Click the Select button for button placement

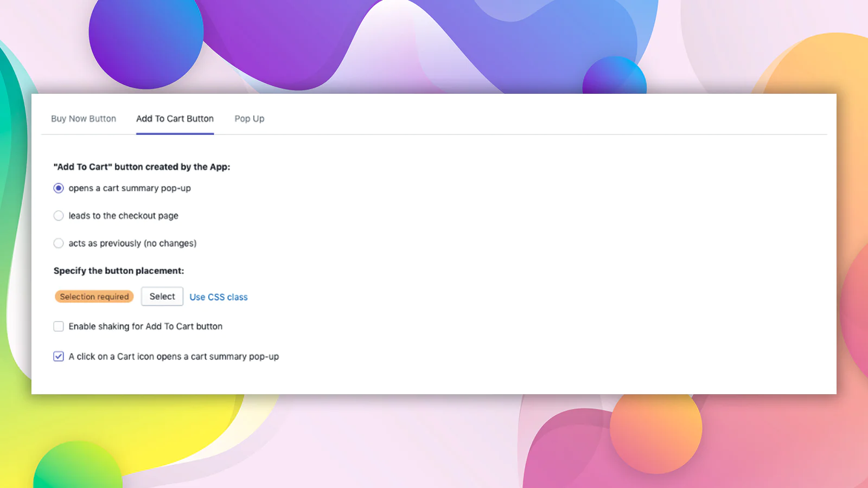[162, 297]
